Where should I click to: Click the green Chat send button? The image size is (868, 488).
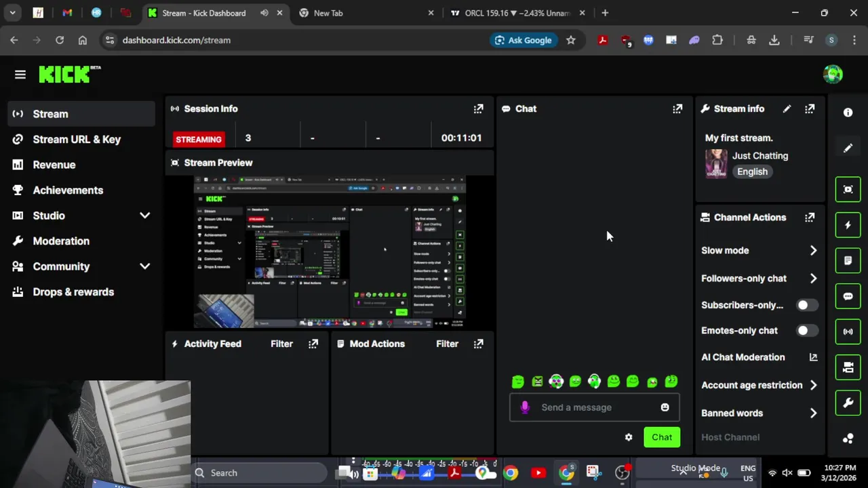[x=662, y=437]
